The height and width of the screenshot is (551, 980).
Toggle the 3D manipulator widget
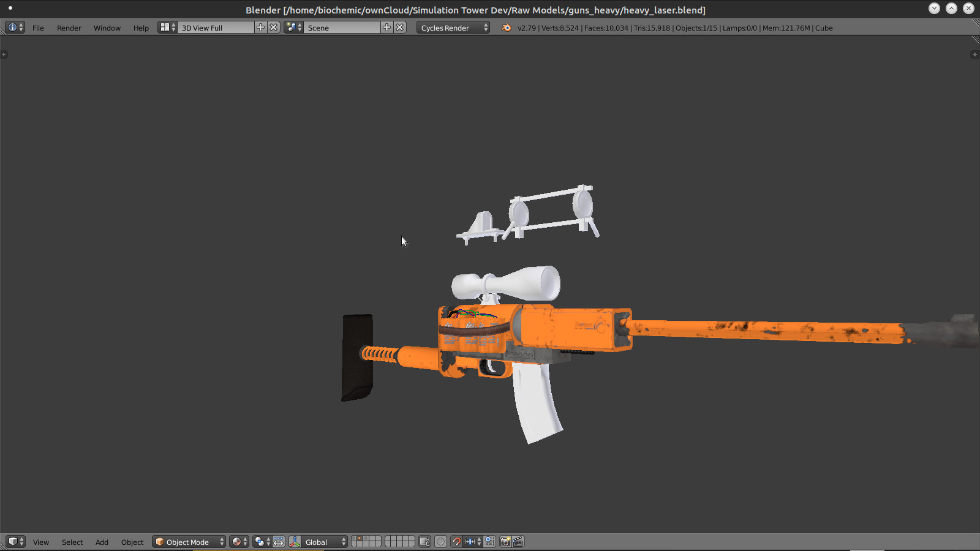coord(295,542)
